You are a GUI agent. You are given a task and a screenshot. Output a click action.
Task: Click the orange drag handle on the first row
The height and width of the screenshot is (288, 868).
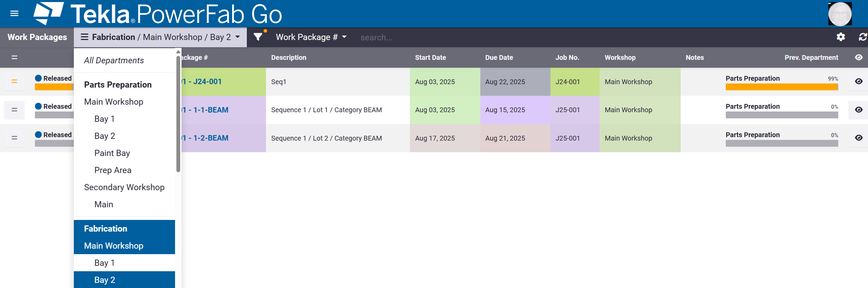click(14, 81)
